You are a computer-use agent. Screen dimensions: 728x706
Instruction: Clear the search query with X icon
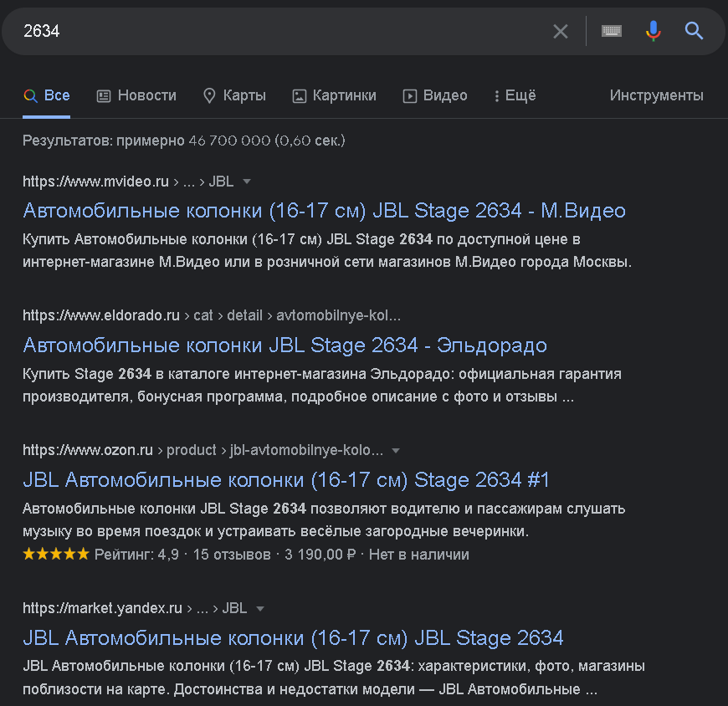point(561,32)
